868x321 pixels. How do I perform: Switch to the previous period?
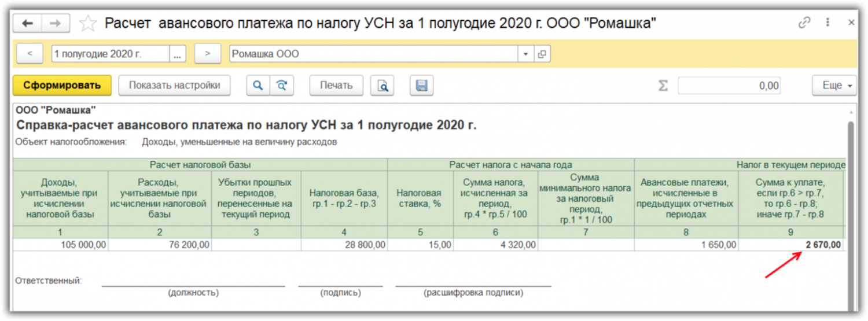[30, 54]
